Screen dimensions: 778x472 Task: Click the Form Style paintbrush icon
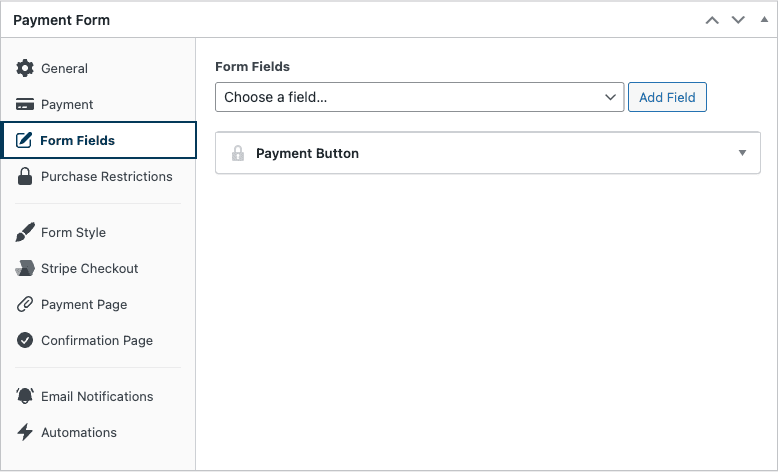(x=25, y=232)
